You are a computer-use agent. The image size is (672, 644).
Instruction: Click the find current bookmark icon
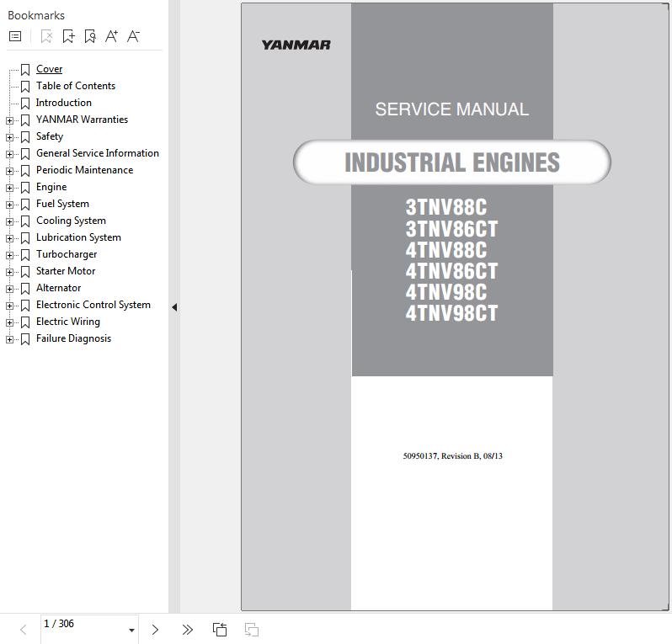point(90,36)
